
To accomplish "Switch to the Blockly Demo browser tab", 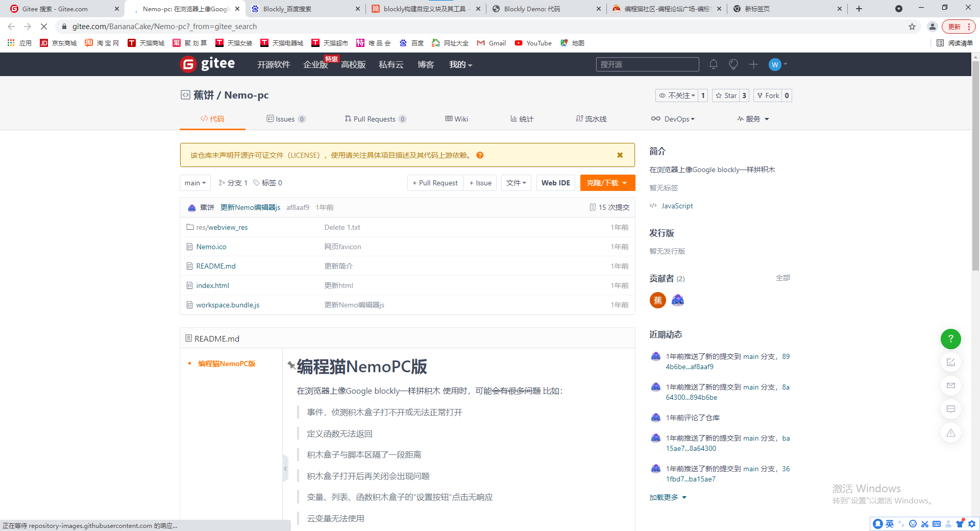I will pos(546,9).
